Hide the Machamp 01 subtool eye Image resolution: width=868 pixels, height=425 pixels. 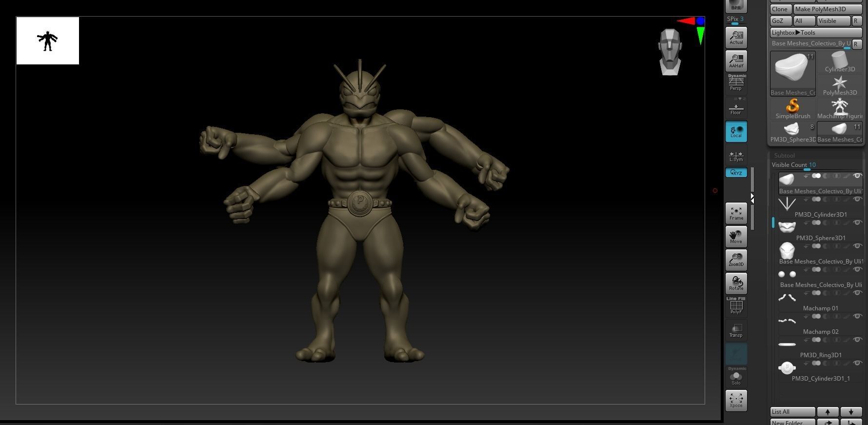click(857, 293)
